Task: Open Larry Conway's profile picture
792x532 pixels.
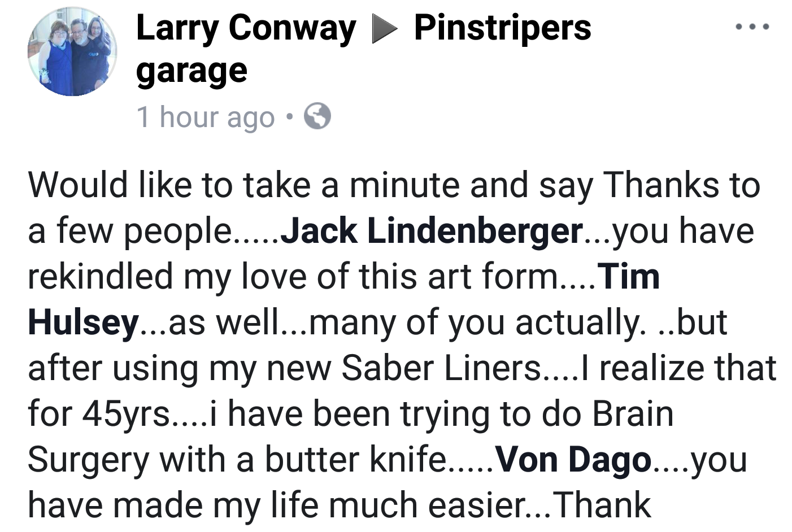Action: (x=72, y=52)
